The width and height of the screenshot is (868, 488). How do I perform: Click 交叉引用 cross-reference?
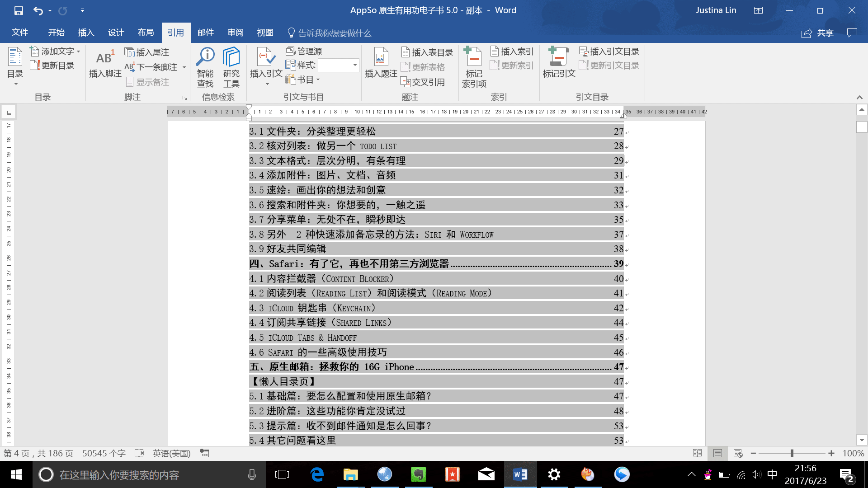(x=423, y=82)
